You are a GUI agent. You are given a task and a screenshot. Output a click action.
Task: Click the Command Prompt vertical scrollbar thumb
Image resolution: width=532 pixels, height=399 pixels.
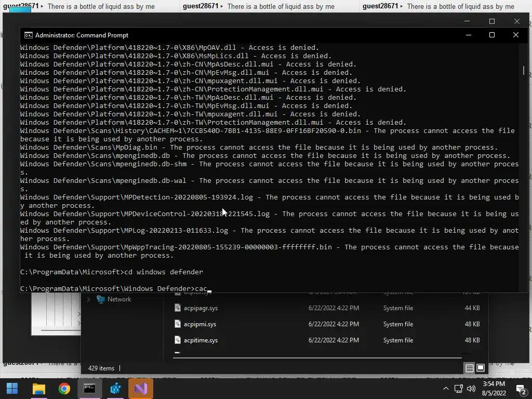tap(524, 70)
